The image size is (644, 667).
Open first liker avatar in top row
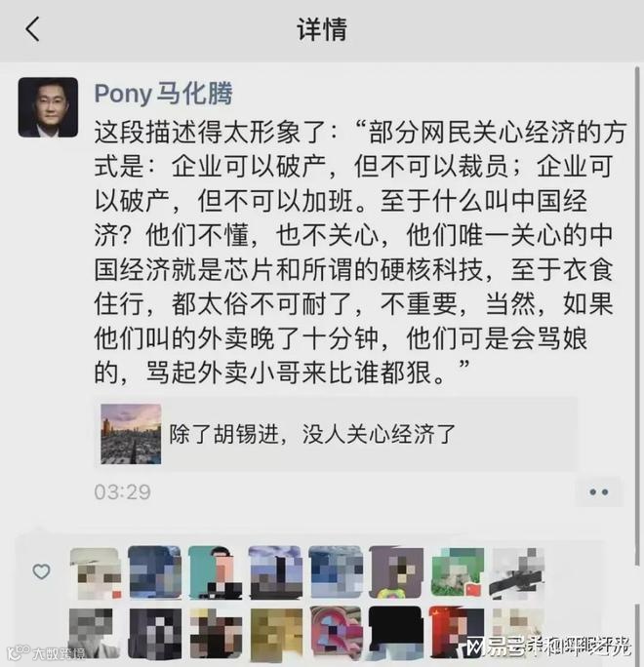point(96,573)
